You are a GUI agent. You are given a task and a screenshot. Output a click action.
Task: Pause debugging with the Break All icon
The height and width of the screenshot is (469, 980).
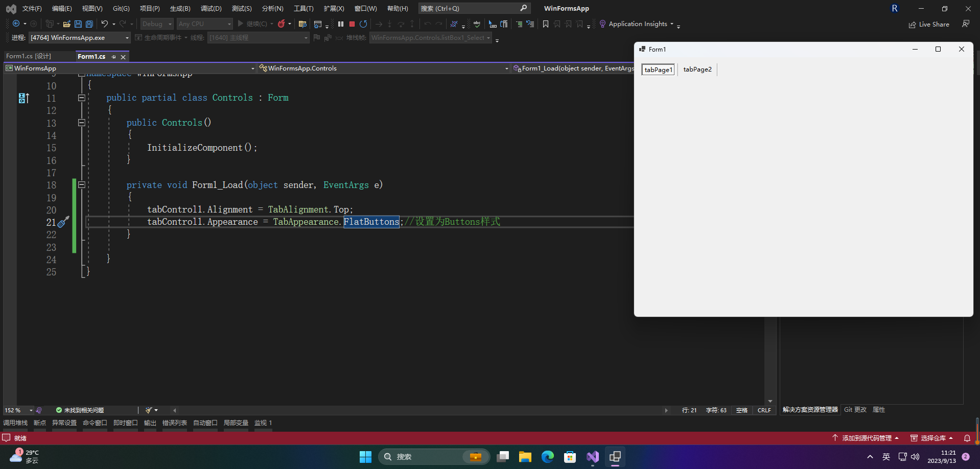(x=341, y=24)
